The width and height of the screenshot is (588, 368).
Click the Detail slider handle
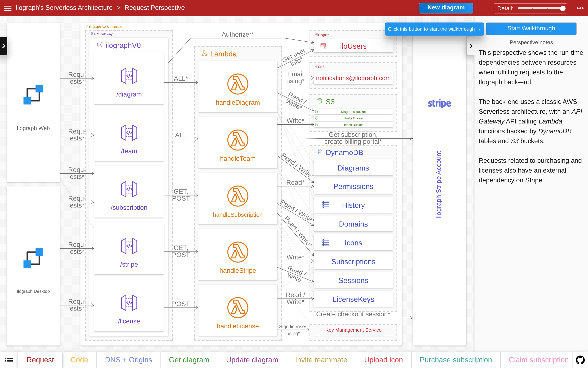[563, 8]
